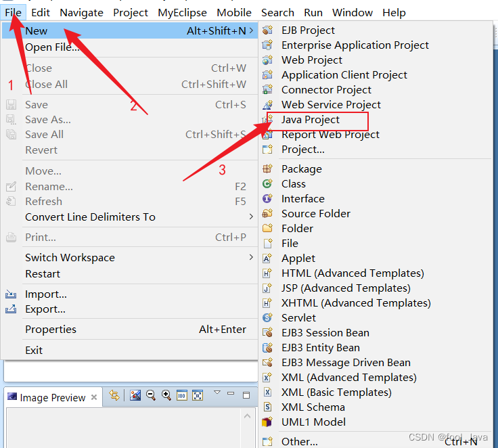498x448 pixels.
Task: Click the Applet icon
Action: point(267,259)
